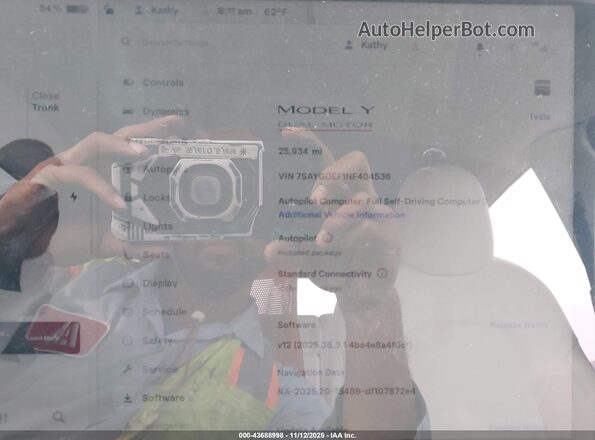Viewport: 595px width, 440px height.
Task: Click the Controls toggle icon
Action: coord(128,82)
